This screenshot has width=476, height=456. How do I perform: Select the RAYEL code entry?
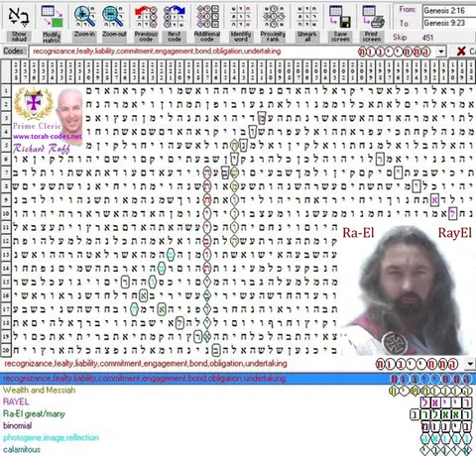[x=16, y=402]
